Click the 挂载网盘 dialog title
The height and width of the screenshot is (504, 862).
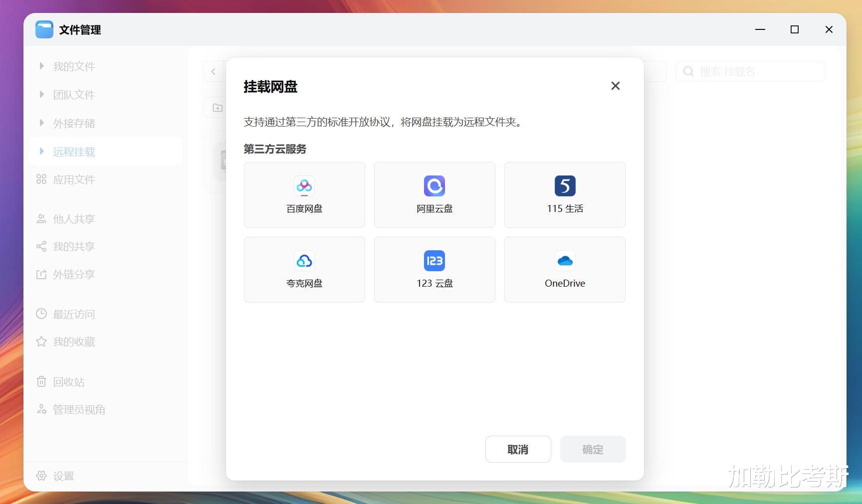click(270, 87)
